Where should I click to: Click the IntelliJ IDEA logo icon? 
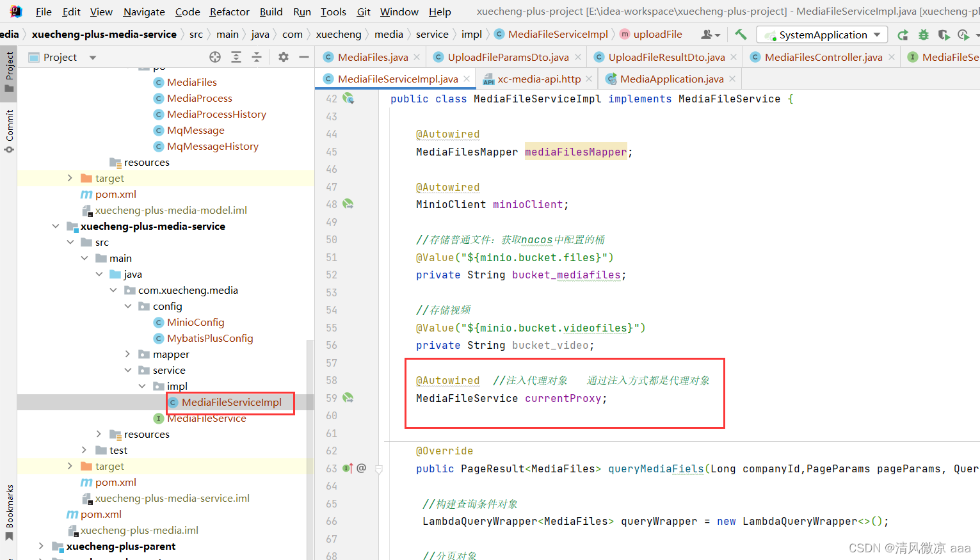click(16, 11)
